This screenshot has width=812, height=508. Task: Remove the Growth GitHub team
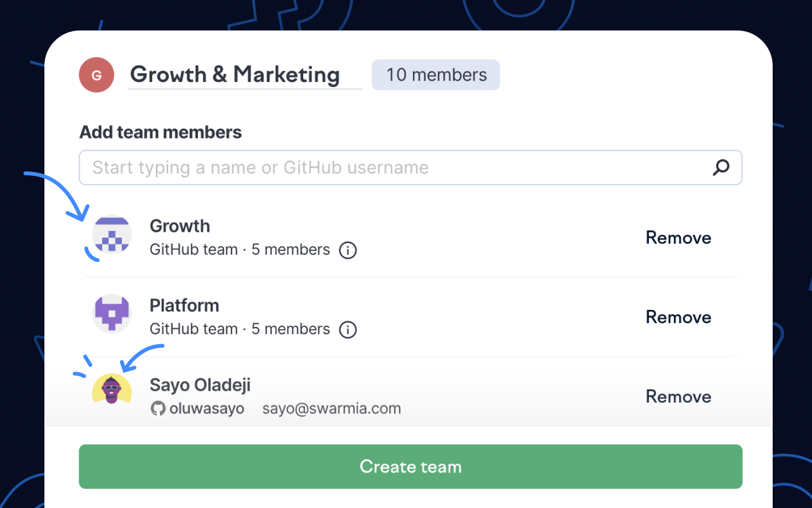(x=678, y=237)
